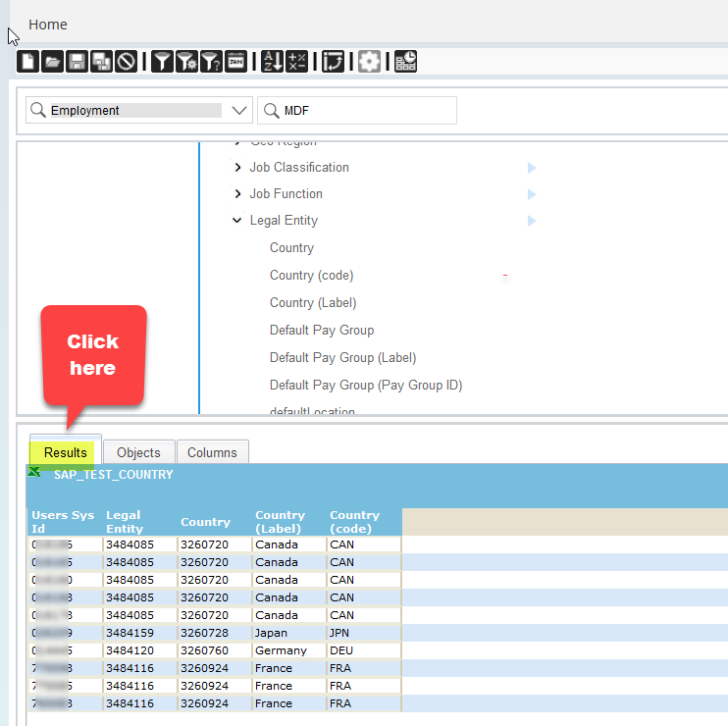728x726 pixels.
Task: Expand the Job Classification node
Action: click(x=237, y=167)
